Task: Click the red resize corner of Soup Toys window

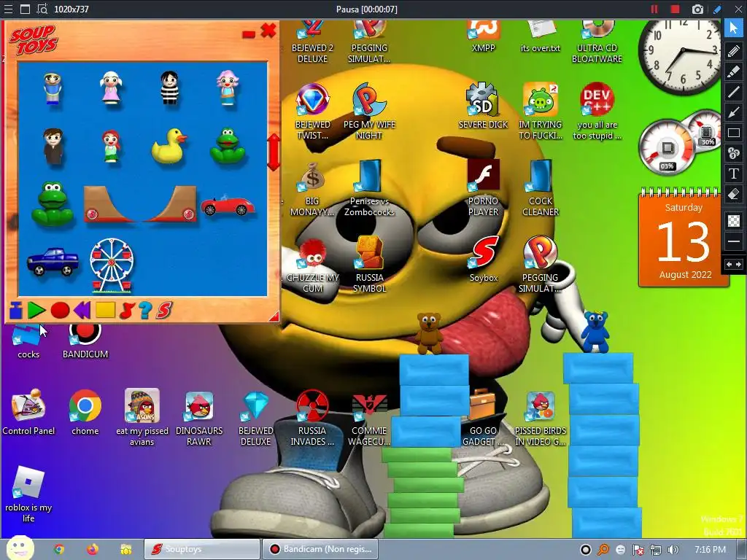Action: 274,316
